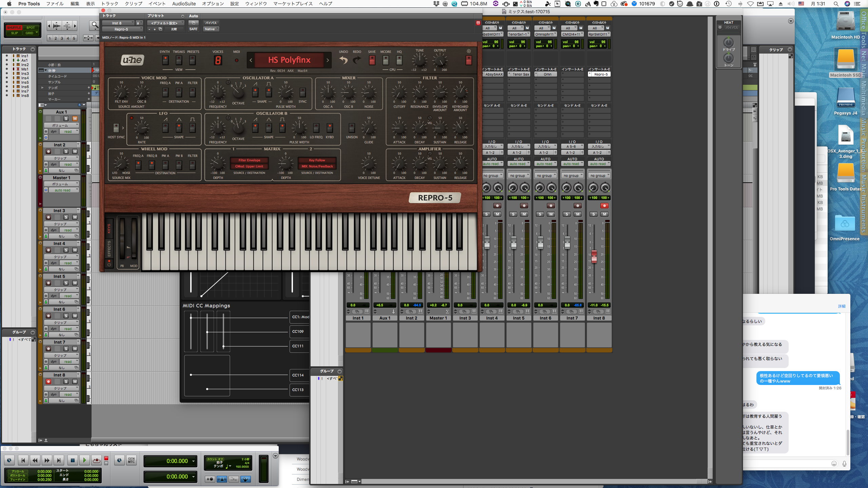Screen dimensions: 868x488
Task: Open the file menu
Action: pyautogui.click(x=55, y=4)
